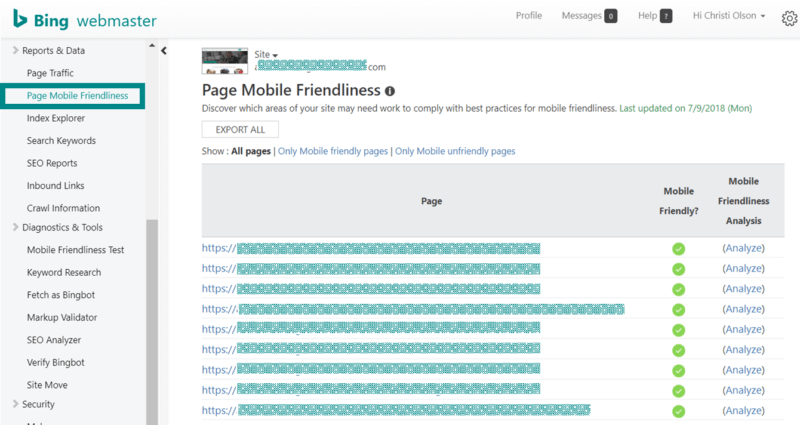Screen dimensions: 800x425
Task: Select Page Mobile Friendliness in sidebar
Action: coord(78,95)
